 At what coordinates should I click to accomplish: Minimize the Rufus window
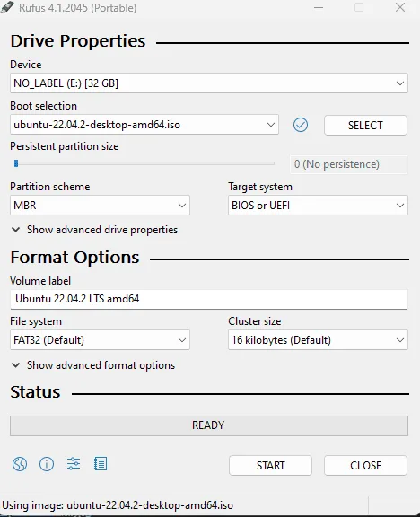click(319, 7)
